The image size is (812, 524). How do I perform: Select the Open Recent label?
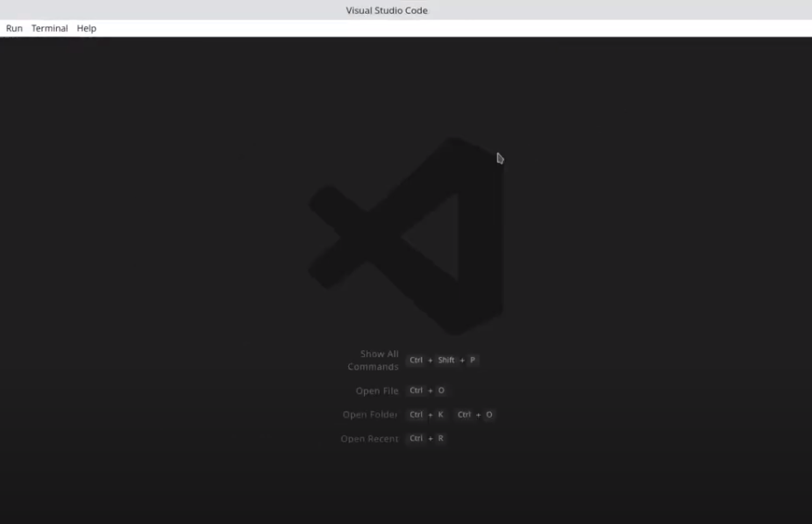click(x=369, y=438)
